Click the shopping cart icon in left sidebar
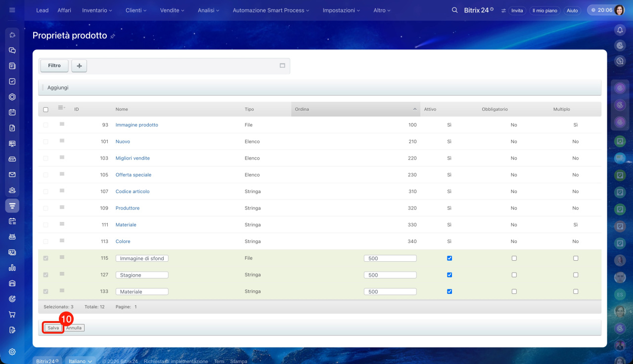This screenshot has height=364, width=633. [x=12, y=314]
